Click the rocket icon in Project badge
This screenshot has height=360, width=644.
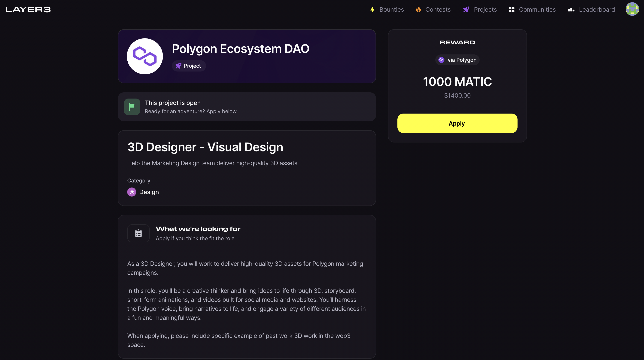(x=178, y=66)
